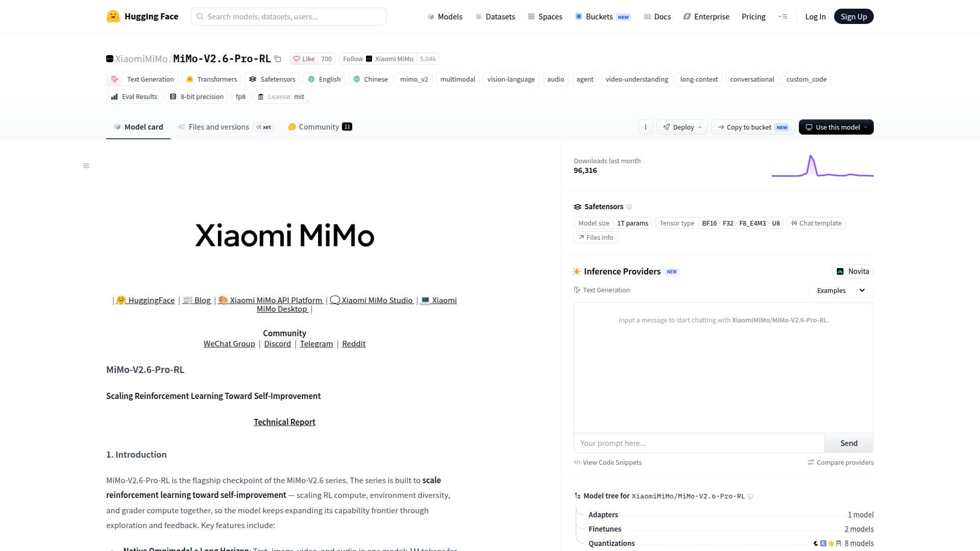This screenshot has height=551, width=980.
Task: Click the 8-bit precision tag
Action: (197, 96)
